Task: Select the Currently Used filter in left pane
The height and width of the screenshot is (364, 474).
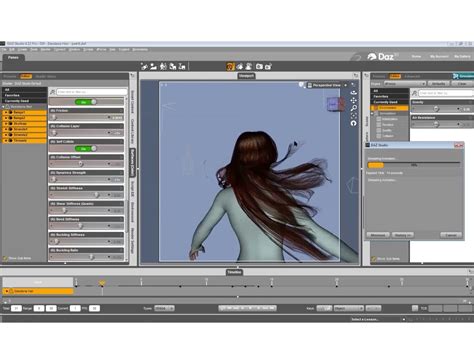Action: coord(24,101)
